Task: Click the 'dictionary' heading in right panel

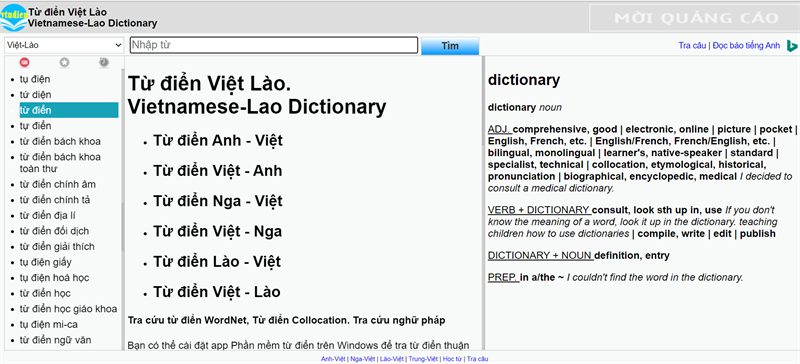Action: 524,80
